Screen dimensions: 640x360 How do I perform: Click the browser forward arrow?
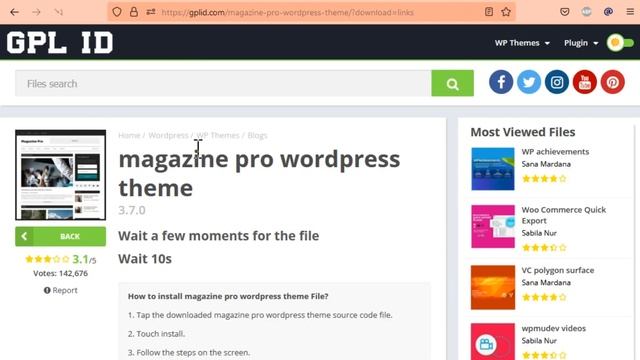36,12
